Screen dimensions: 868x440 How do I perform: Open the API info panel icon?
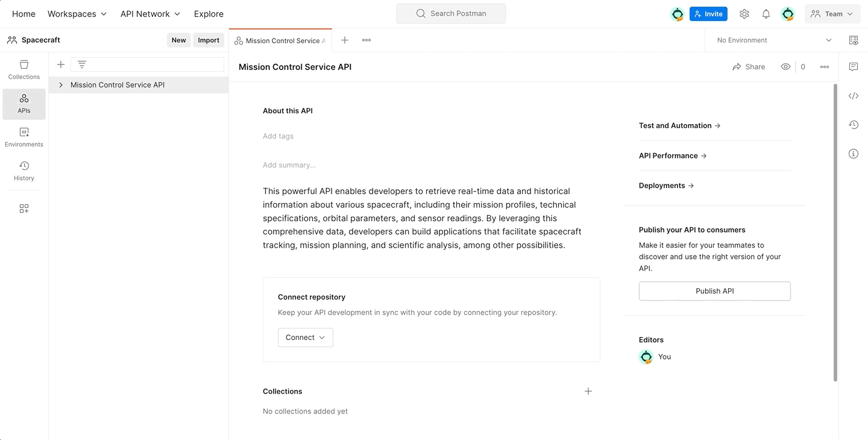[x=853, y=154]
